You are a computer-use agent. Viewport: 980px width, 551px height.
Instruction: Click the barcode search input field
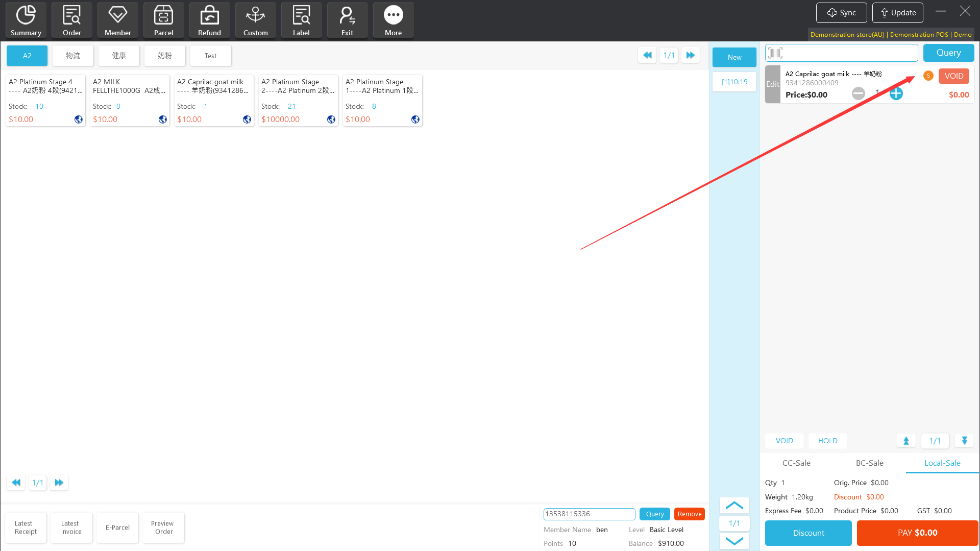[847, 53]
